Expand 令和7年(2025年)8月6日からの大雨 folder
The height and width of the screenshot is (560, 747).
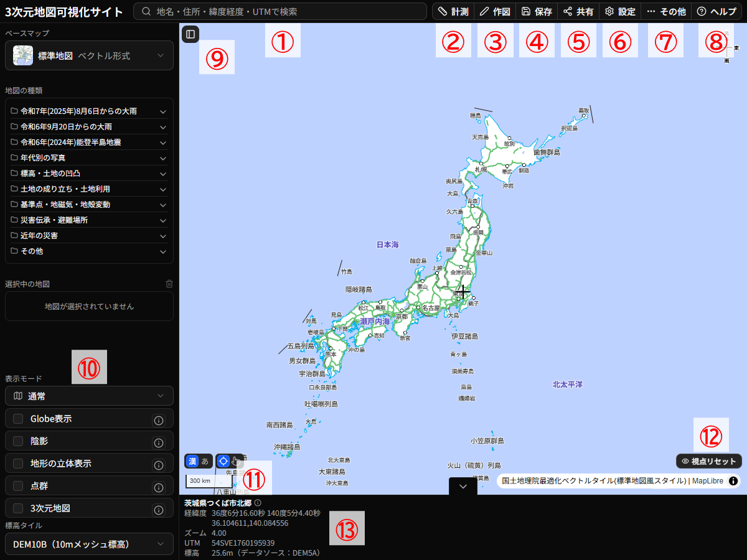pyautogui.click(x=89, y=111)
